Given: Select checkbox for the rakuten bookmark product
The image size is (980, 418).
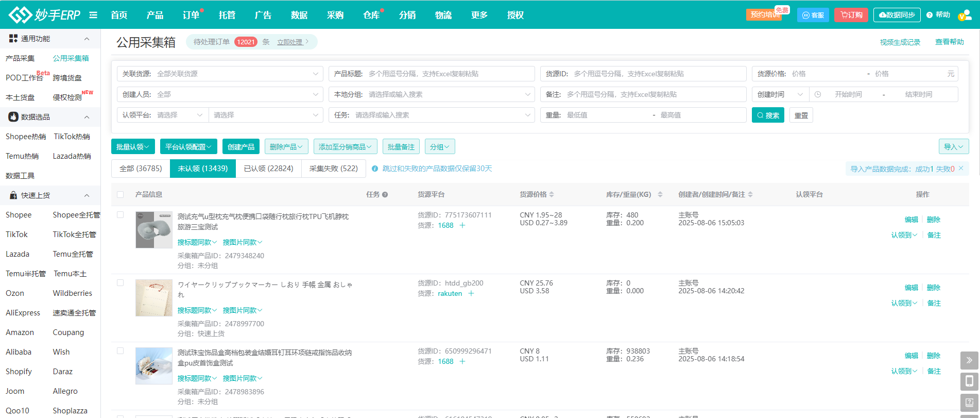Looking at the screenshot, I should pos(121,283).
